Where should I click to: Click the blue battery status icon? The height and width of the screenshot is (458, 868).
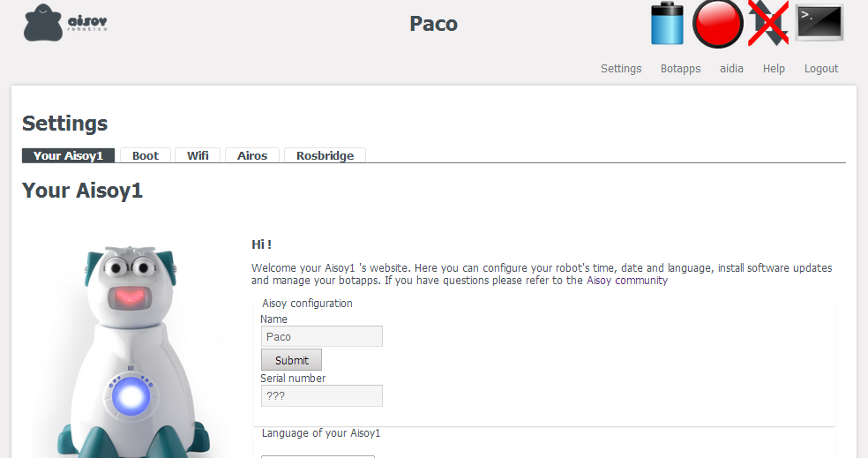(x=667, y=23)
